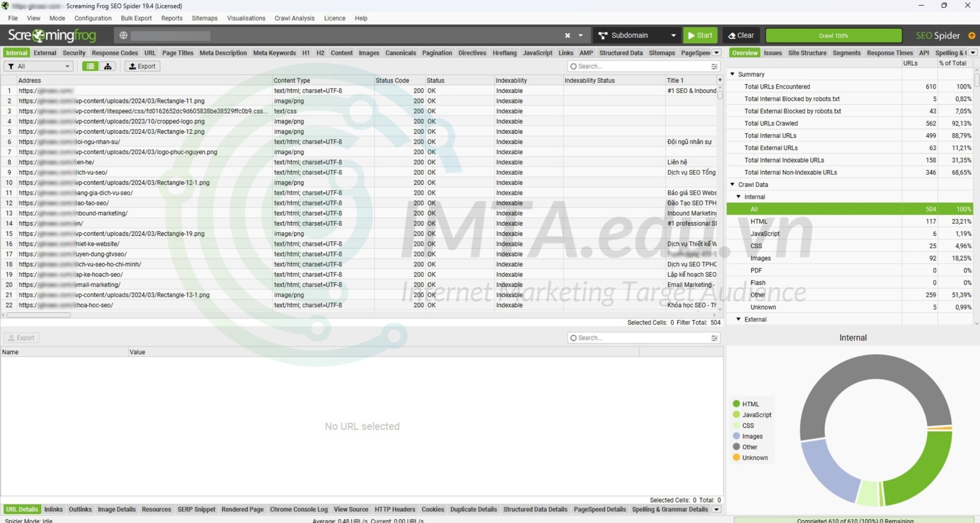This screenshot has width=980, height=523.
Task: Focus the main table search field
Action: (x=643, y=66)
